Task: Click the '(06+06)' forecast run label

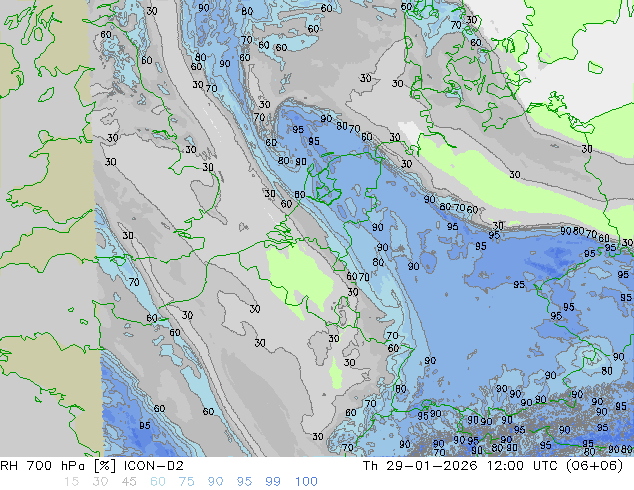Action: (596, 466)
